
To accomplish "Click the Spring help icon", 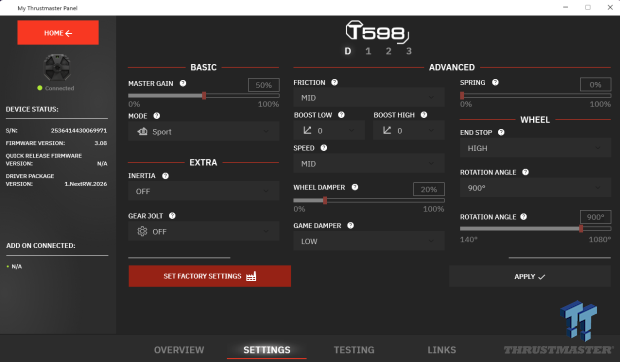I will pos(495,82).
